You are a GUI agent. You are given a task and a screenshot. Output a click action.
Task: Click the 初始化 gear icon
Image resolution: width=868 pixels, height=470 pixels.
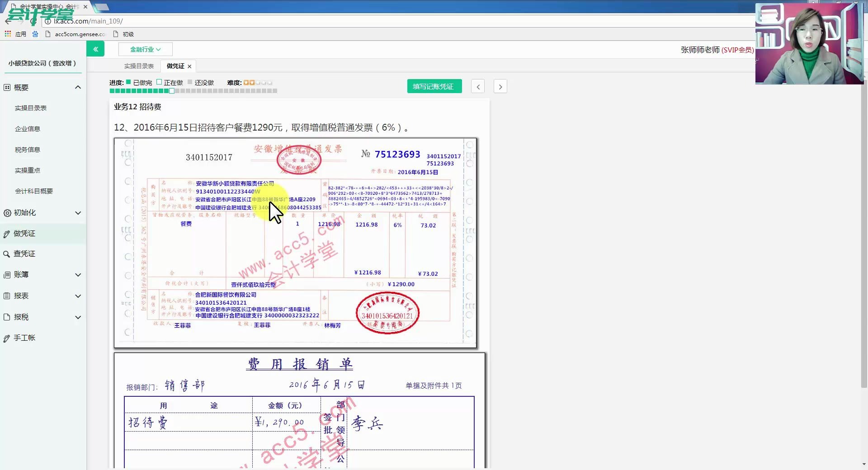coord(6,213)
